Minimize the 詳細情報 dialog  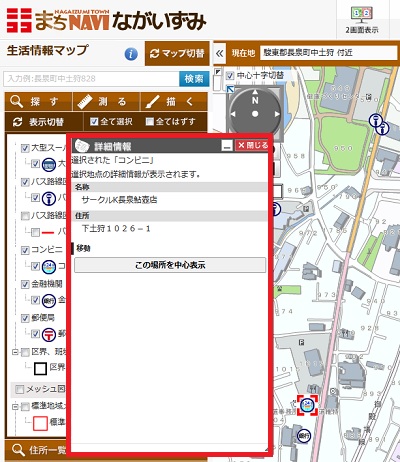coord(227,145)
